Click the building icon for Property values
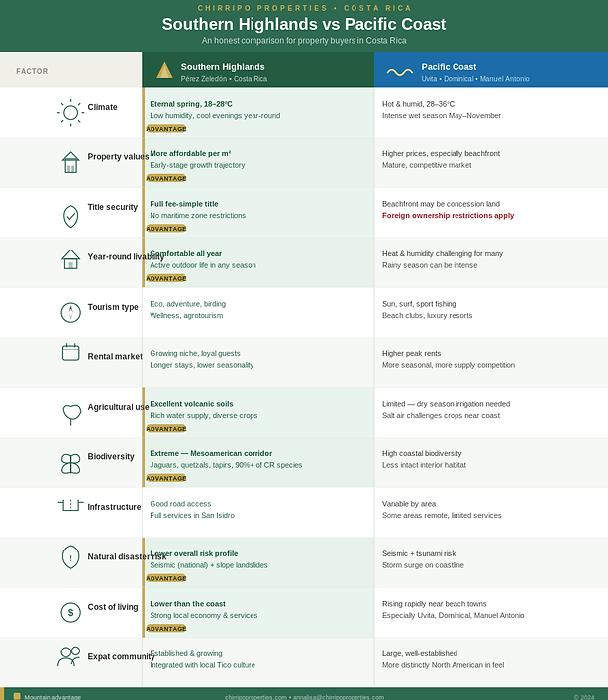Viewport: 608px width, 700px height. pyautogui.click(x=70, y=162)
